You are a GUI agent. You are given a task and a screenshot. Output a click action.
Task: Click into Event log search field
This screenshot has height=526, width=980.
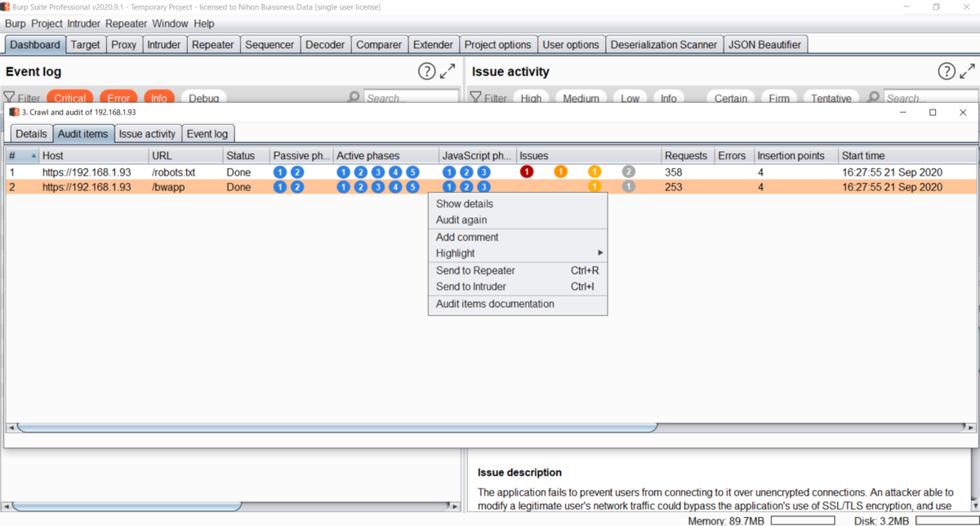tap(411, 98)
